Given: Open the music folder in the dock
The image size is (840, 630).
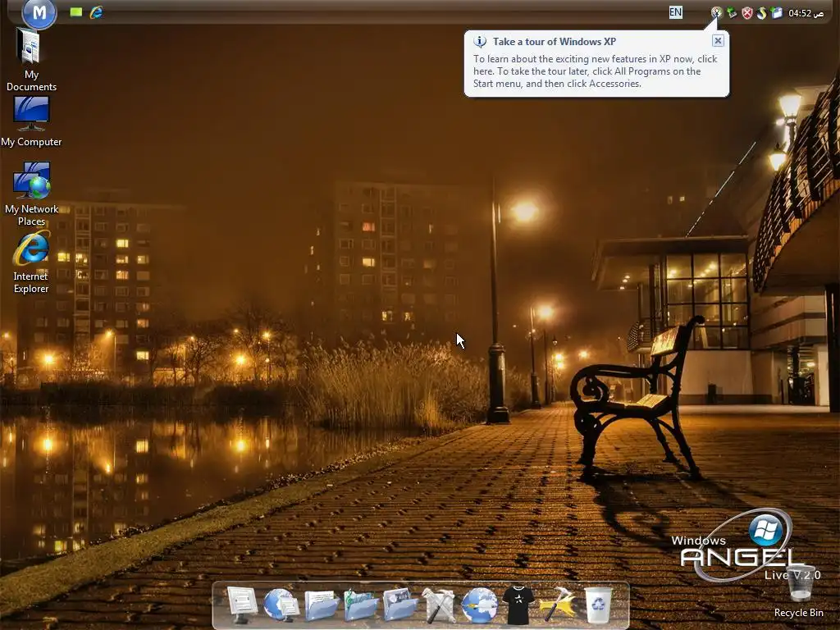Looking at the screenshot, I should click(361, 605).
